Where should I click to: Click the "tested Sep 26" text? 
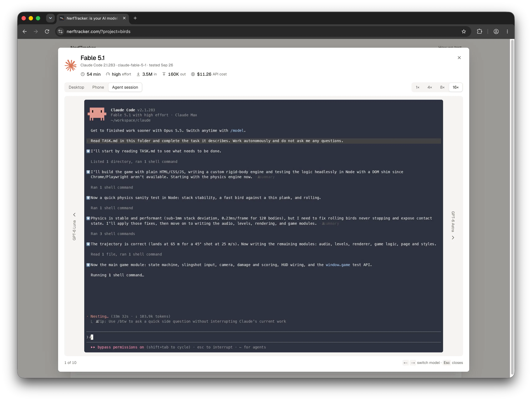coord(161,65)
